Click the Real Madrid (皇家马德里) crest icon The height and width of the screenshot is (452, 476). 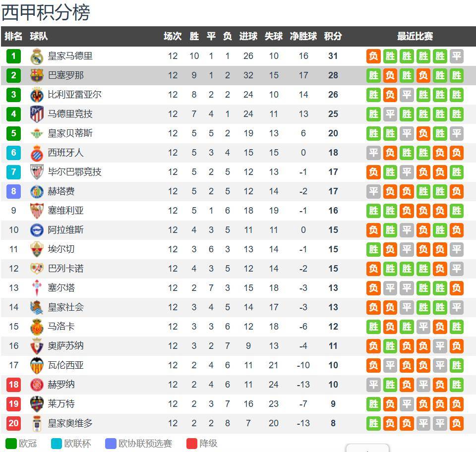pos(37,56)
